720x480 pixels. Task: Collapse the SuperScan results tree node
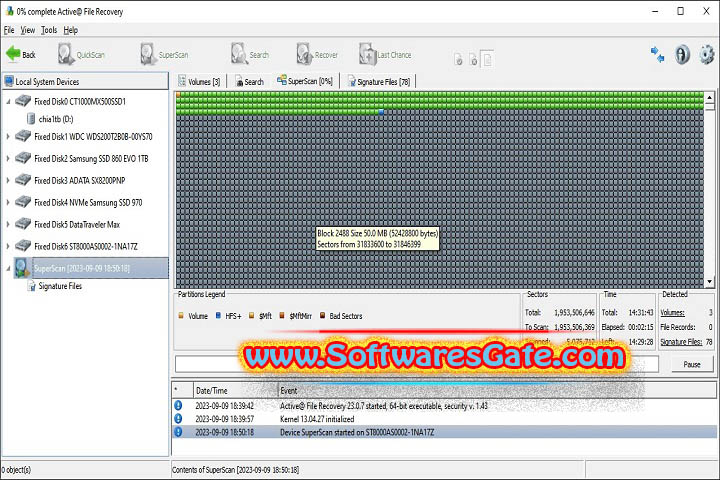8,268
